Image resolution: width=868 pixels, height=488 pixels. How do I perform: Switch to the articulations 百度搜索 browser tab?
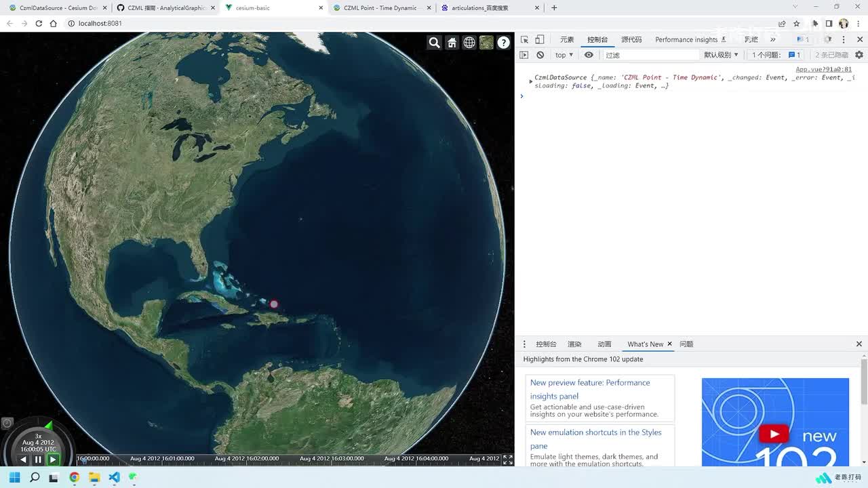point(490,8)
